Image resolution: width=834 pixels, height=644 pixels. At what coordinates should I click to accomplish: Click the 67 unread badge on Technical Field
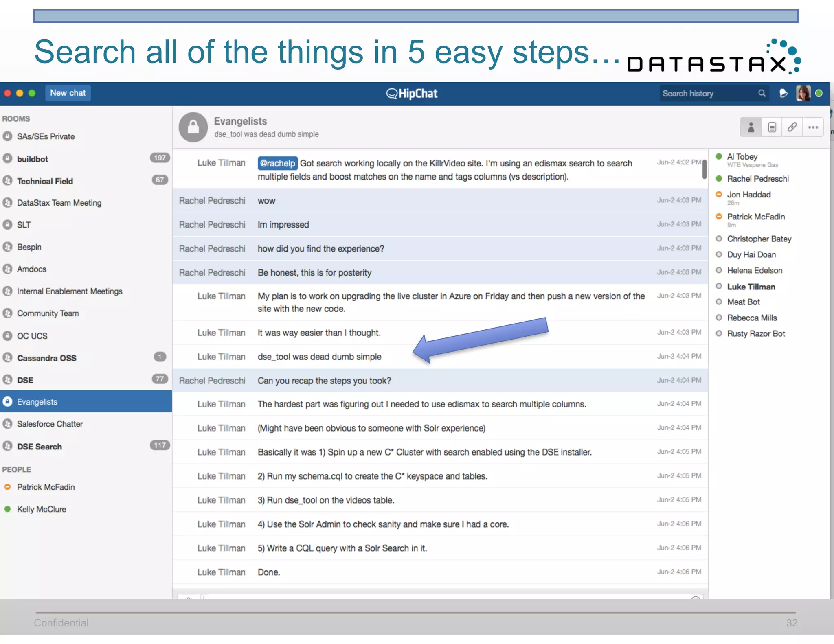tap(160, 180)
